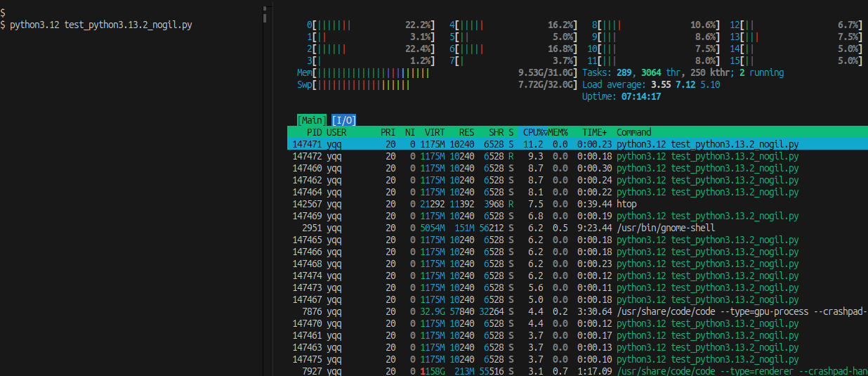
Task: Sort processes by the PID column header
Action: click(x=314, y=132)
